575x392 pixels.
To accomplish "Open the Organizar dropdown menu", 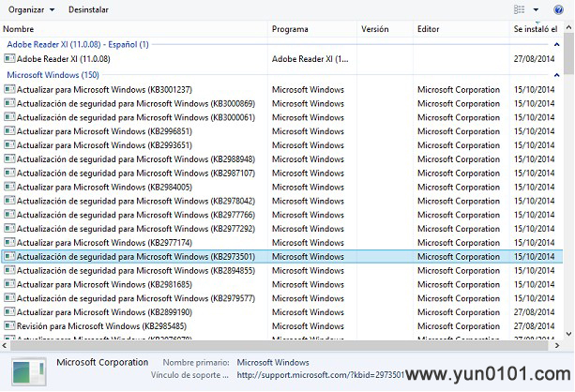I will 31,10.
